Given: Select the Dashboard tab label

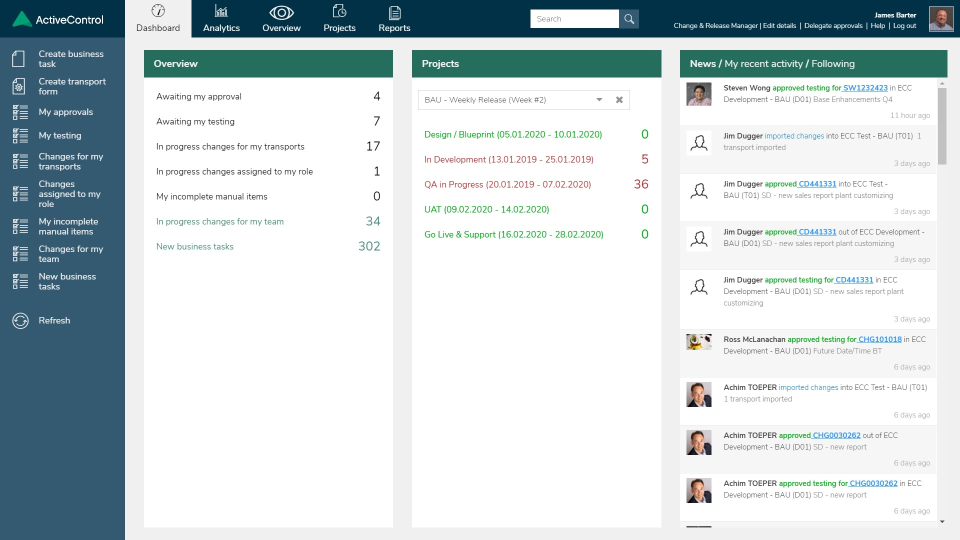Looking at the screenshot, I should (x=158, y=28).
